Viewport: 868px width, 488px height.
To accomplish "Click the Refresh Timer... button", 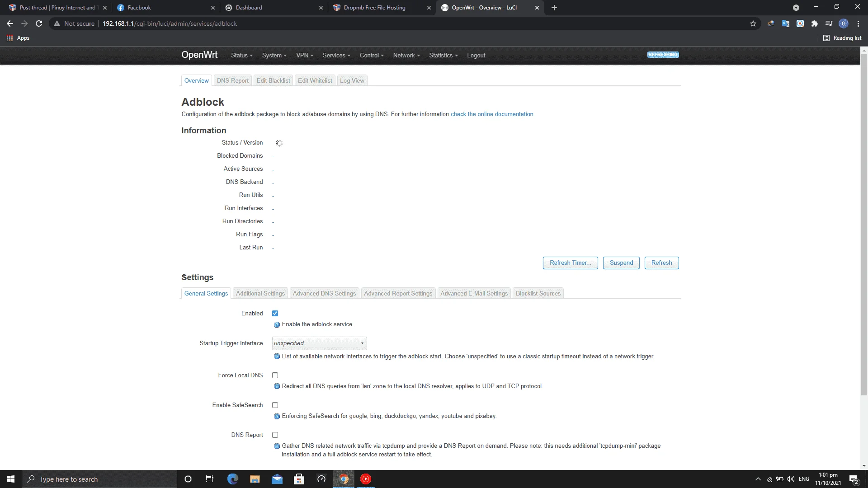I will [x=570, y=263].
